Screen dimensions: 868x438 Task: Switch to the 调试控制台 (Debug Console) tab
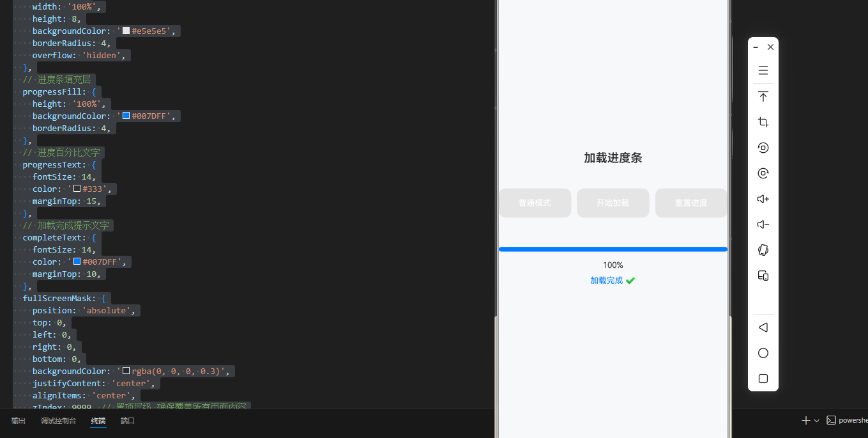click(x=58, y=421)
